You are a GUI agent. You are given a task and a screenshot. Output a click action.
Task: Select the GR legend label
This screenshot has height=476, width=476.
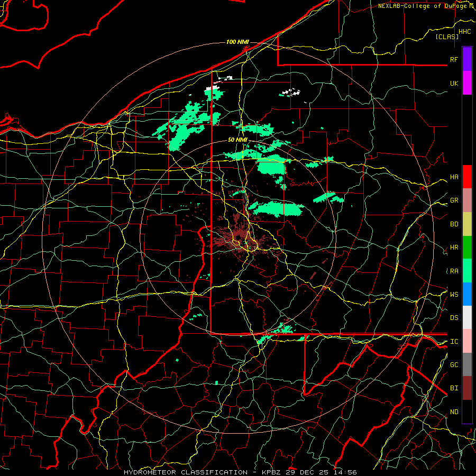pyautogui.click(x=454, y=200)
